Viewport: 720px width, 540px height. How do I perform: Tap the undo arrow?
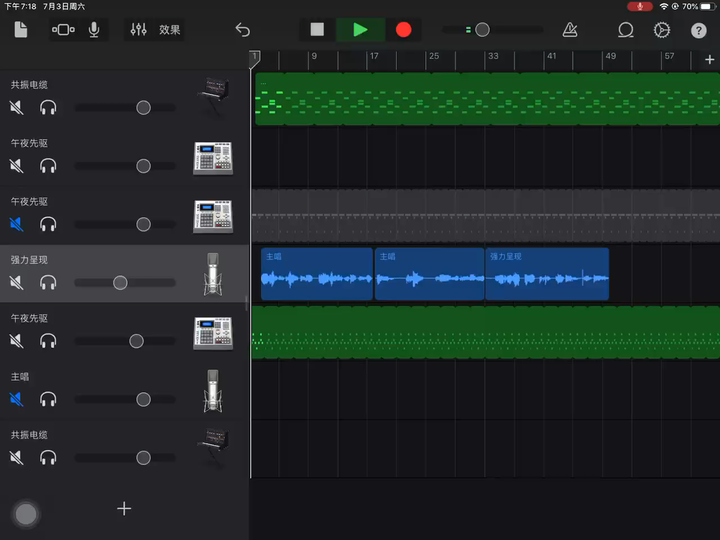(x=242, y=30)
